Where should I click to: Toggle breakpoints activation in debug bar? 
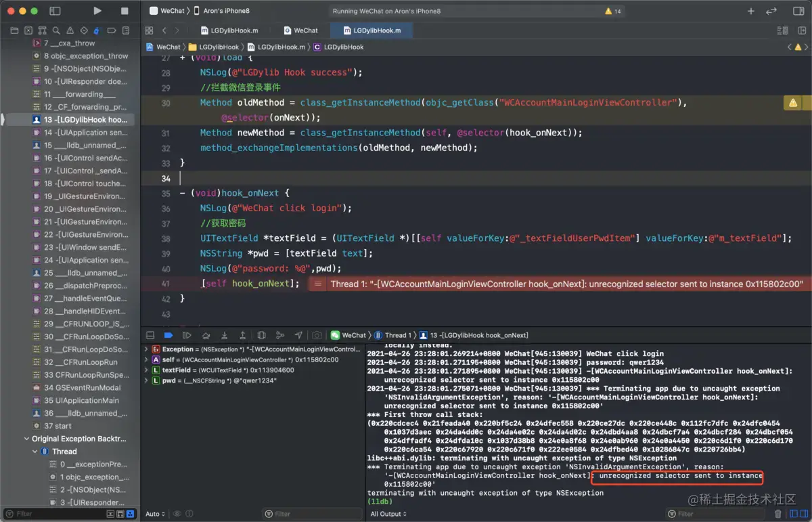168,335
